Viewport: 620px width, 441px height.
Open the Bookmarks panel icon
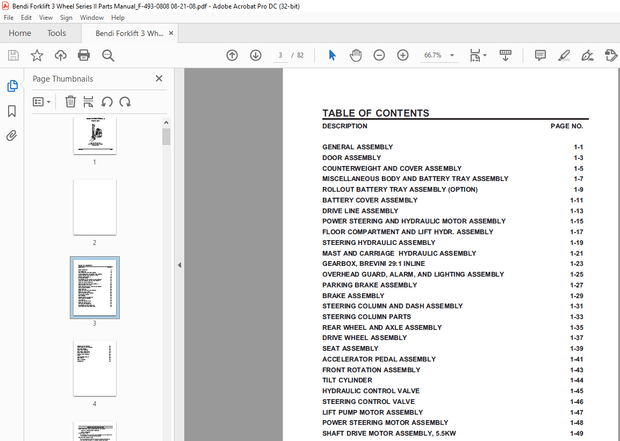[12, 111]
